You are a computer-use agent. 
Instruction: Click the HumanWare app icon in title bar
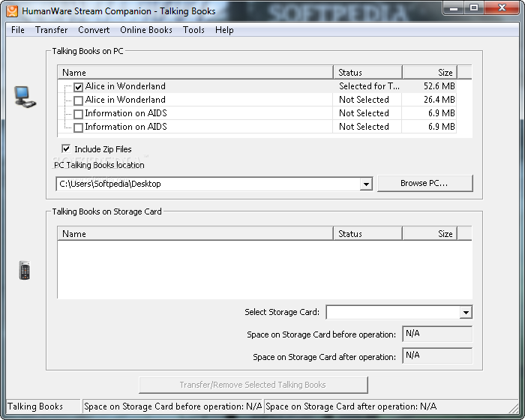[x=12, y=10]
